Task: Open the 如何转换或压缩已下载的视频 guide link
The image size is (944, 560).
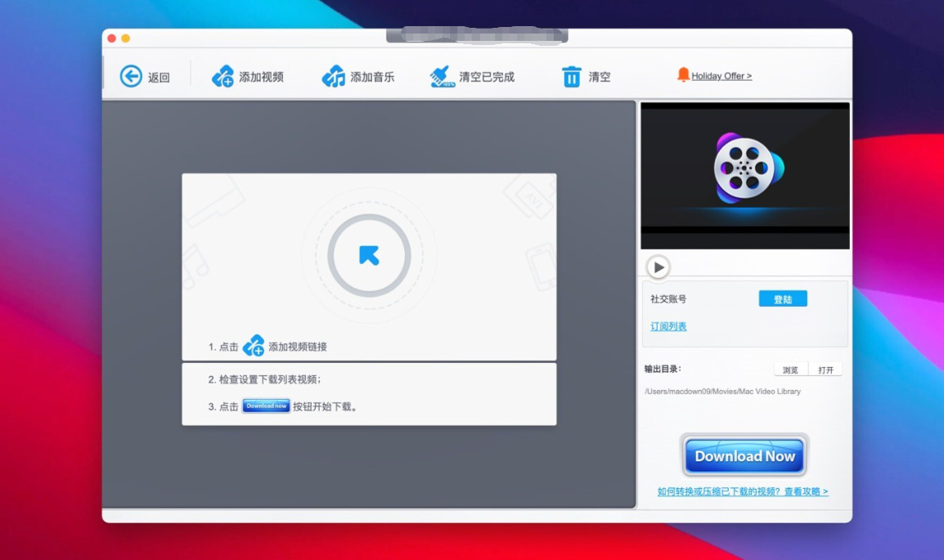Action: pyautogui.click(x=742, y=491)
